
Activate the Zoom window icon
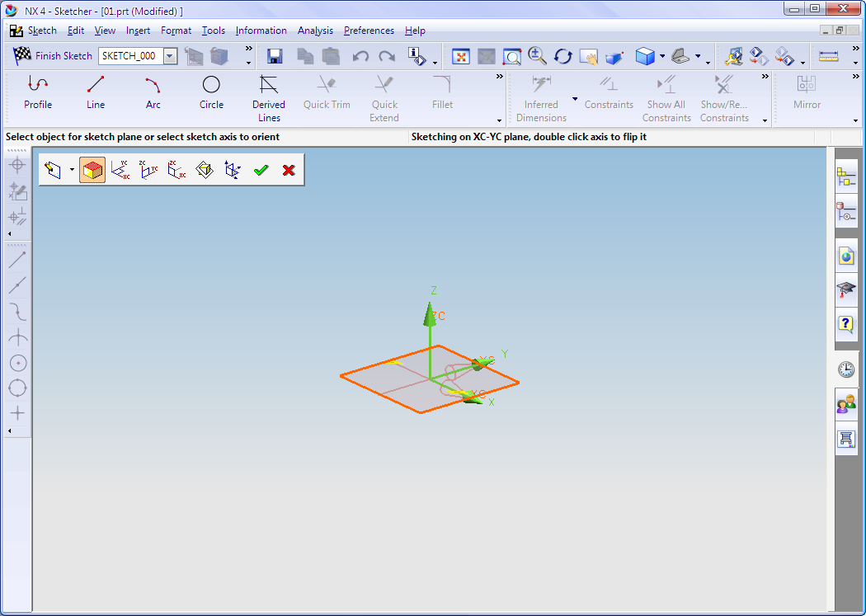(512, 56)
